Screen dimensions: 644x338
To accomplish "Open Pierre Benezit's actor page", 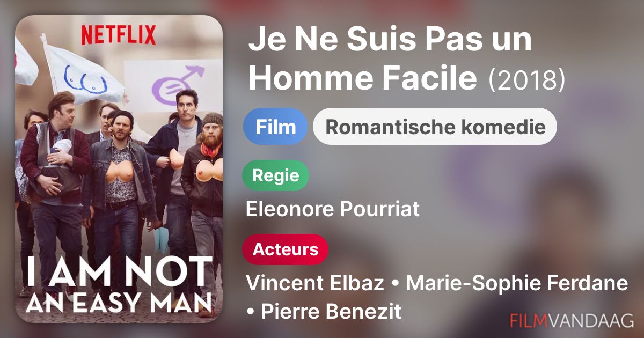I will click(x=331, y=312).
